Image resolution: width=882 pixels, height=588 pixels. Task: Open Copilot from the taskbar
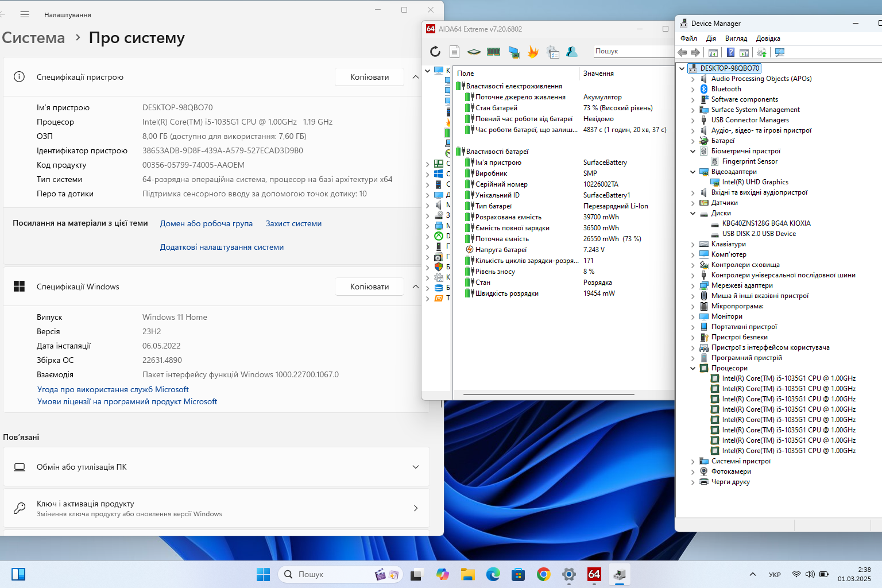coord(442,574)
